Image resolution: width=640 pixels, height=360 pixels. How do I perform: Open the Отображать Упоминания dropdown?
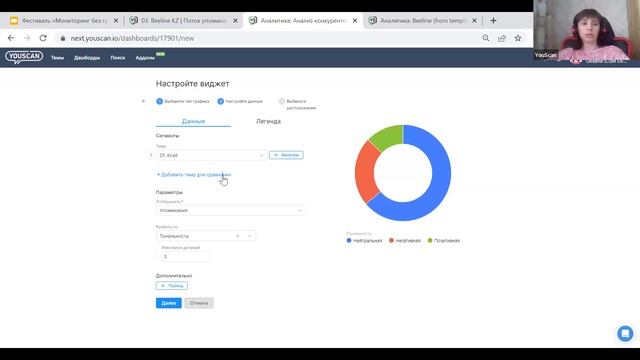[231, 210]
